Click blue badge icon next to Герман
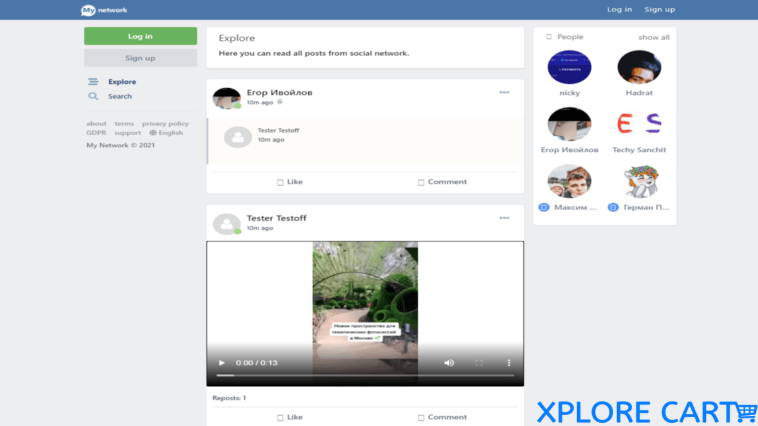The image size is (758, 426). click(613, 207)
